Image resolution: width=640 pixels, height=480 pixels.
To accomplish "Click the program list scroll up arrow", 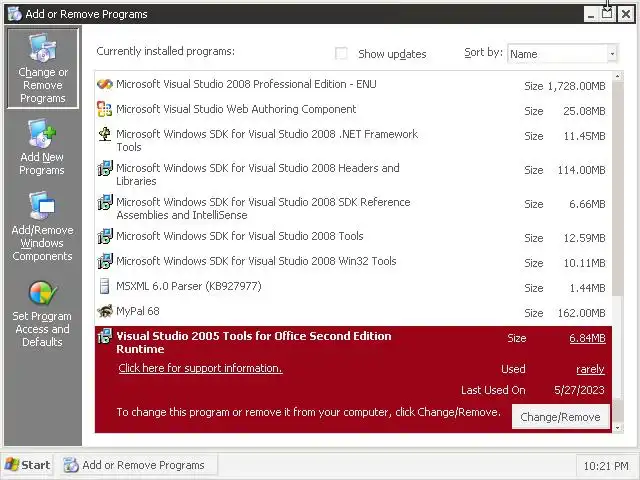I will [x=617, y=76].
